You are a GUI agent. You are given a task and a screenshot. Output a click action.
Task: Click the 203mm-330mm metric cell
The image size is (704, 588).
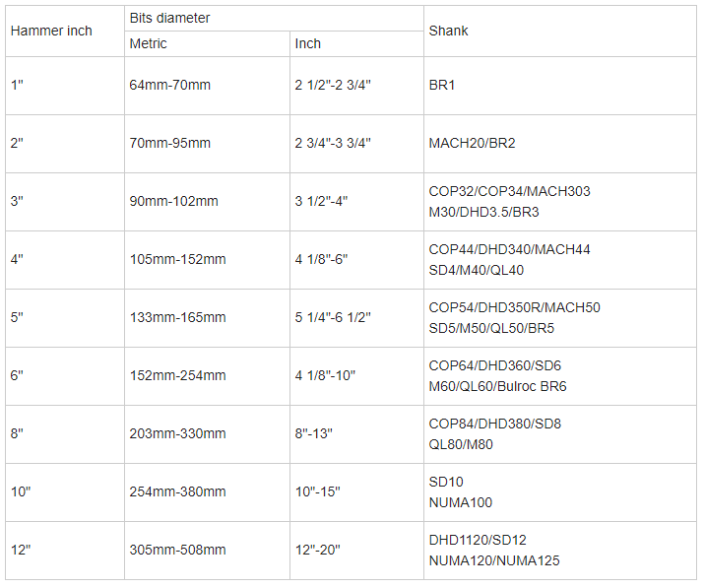[x=207, y=434]
